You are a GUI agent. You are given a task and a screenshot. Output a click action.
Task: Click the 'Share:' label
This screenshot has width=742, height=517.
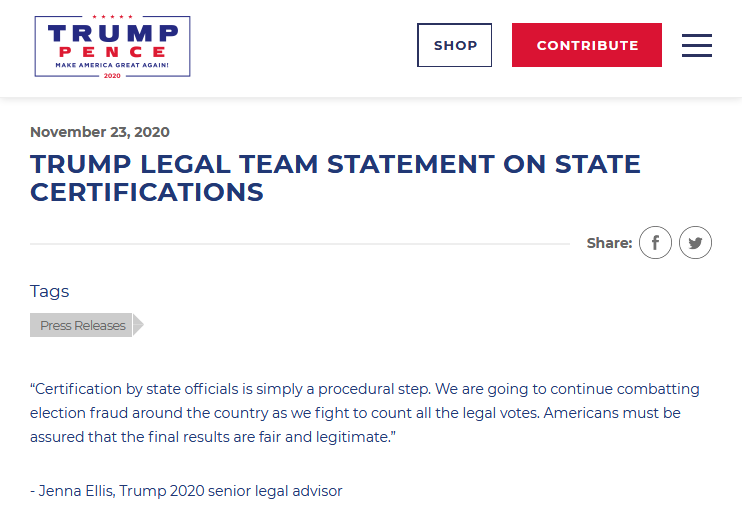coord(610,243)
